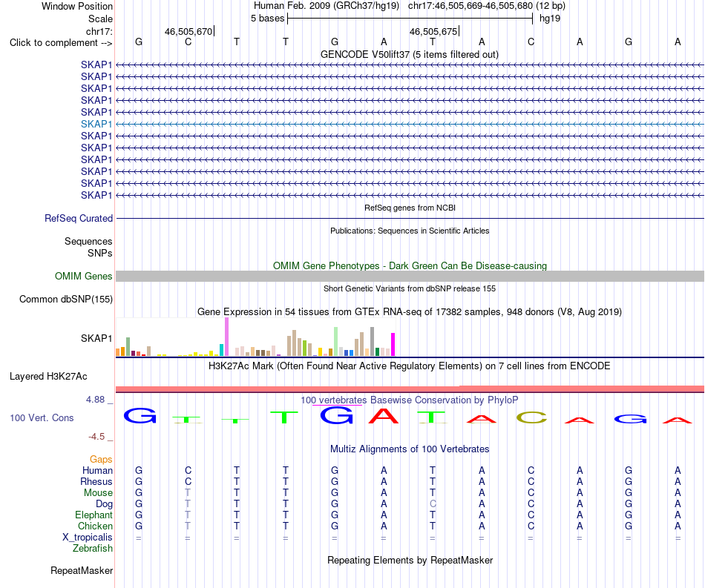Open the GENCODE V50lift37 track title
Image resolution: width=705 pixels, height=588 pixels.
coord(410,54)
